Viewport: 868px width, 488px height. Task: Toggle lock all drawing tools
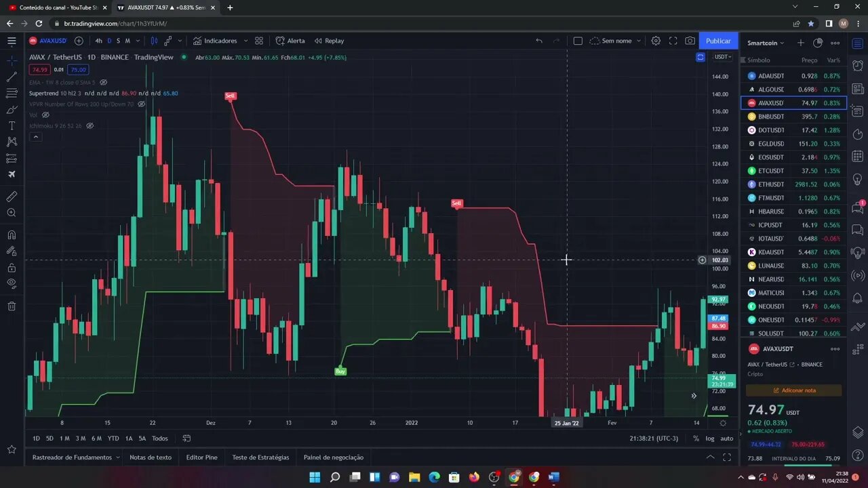tap(12, 267)
